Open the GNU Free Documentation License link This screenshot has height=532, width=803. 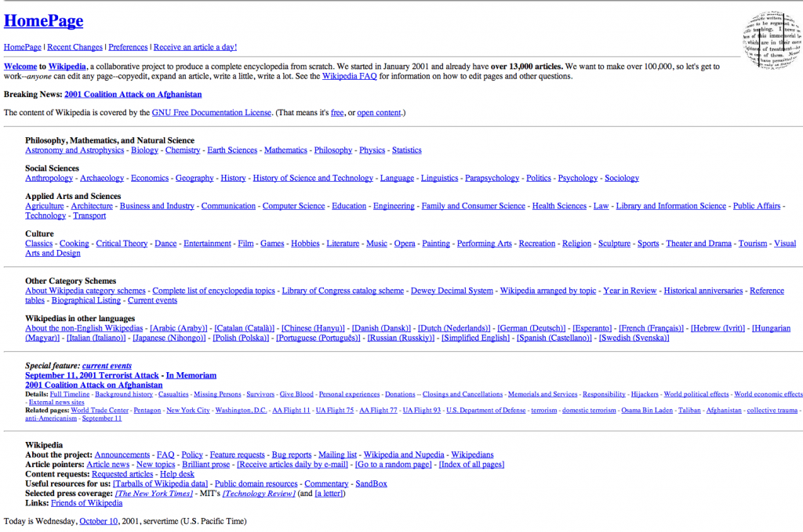[212, 113]
